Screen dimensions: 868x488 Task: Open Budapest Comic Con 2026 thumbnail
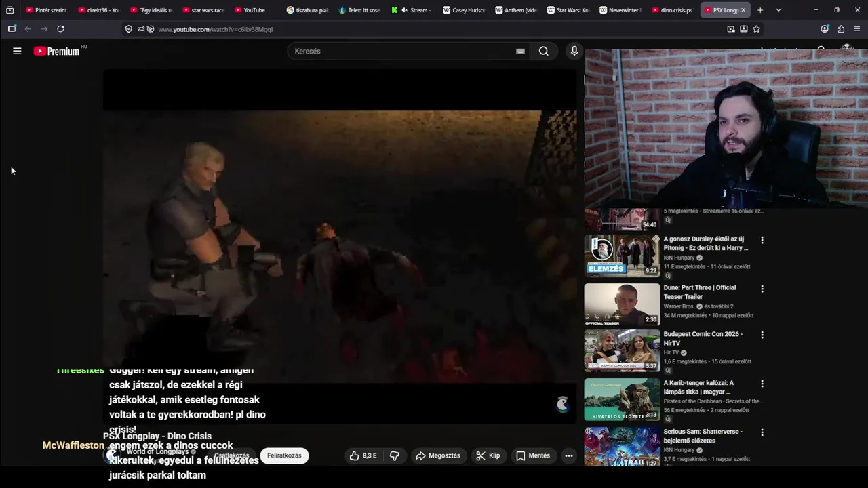point(622,350)
